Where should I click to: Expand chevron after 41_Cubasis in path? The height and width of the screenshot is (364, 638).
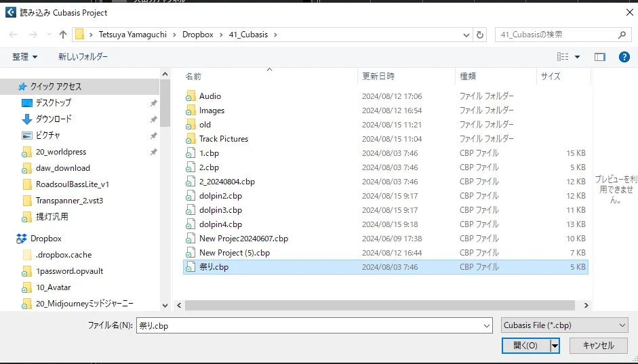click(275, 35)
